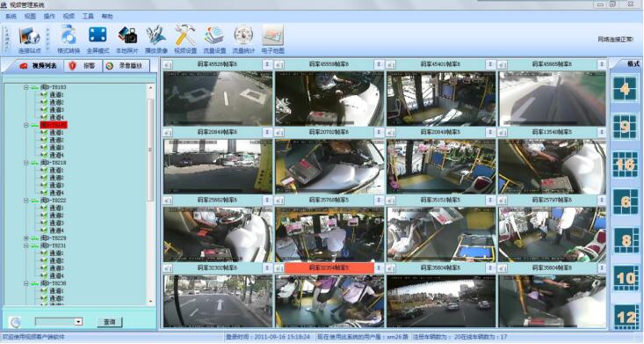
Task: Collapse the red-highlighted vehicle node
Action: point(25,125)
